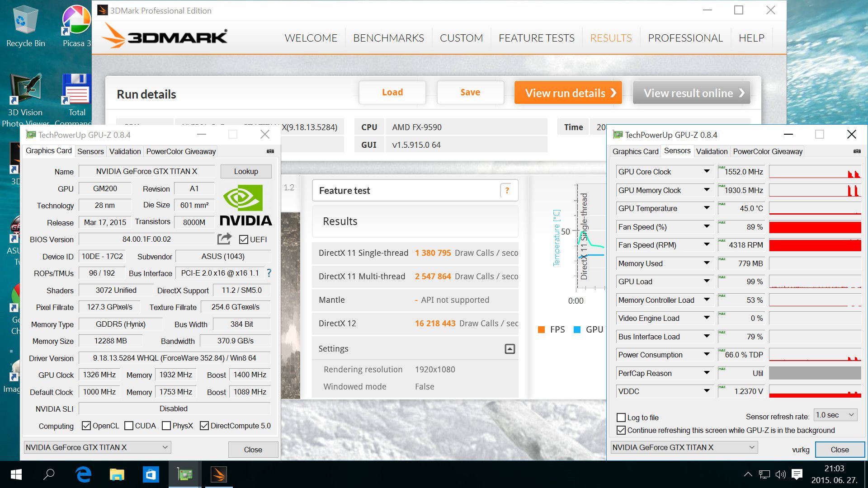The height and width of the screenshot is (488, 868).
Task: Click blue GPU legend swatch
Action: 577,329
